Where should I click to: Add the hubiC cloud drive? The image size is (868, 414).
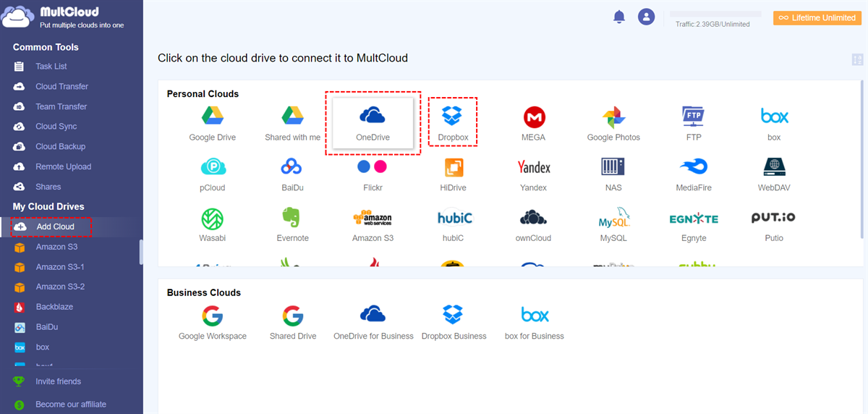click(x=453, y=218)
